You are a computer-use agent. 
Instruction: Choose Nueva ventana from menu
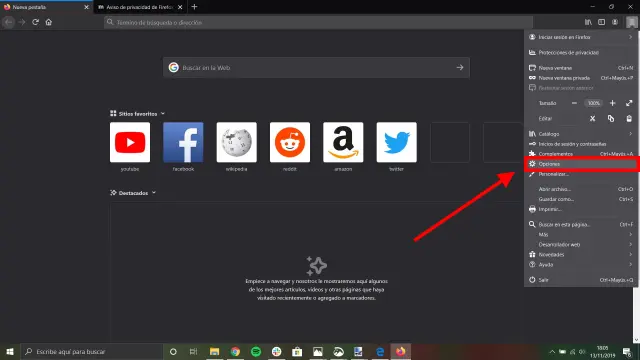[x=581, y=68]
